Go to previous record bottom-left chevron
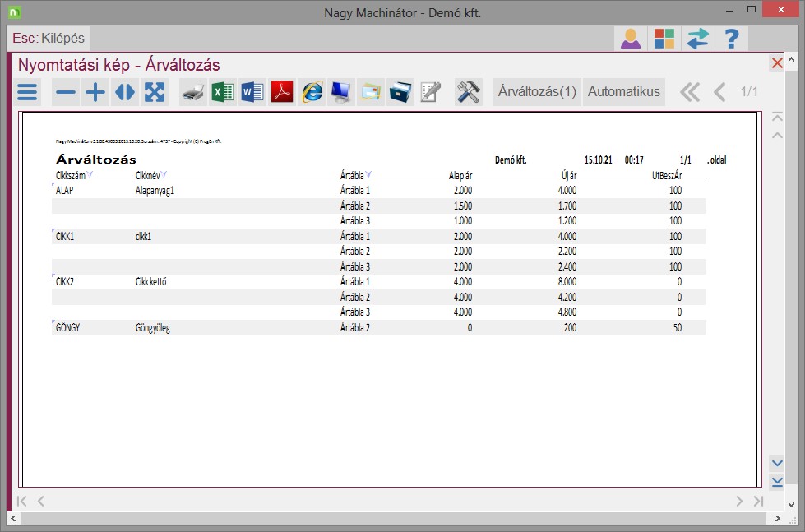805x532 pixels. coord(40,501)
